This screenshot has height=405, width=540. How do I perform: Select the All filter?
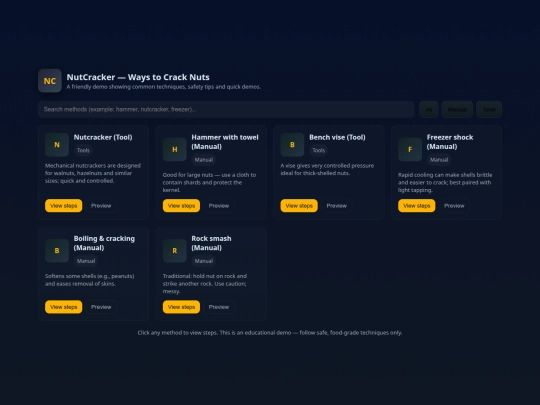[429, 110]
